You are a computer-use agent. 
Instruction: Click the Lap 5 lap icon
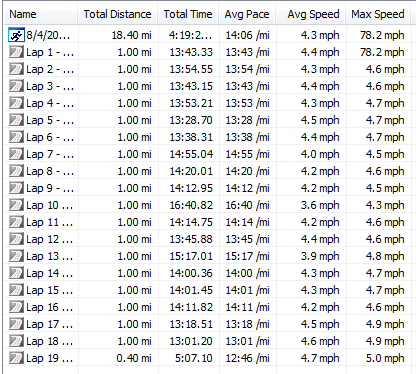(x=16, y=120)
